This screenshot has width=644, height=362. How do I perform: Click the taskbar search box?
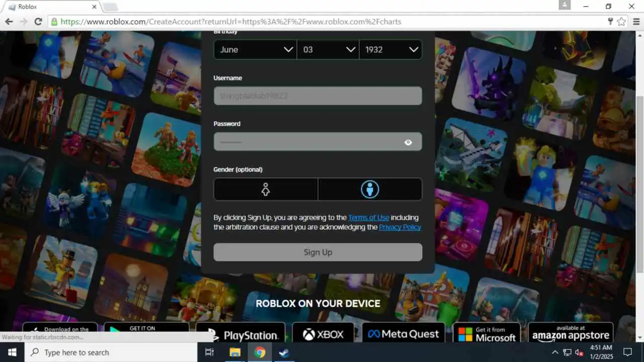pos(111,352)
